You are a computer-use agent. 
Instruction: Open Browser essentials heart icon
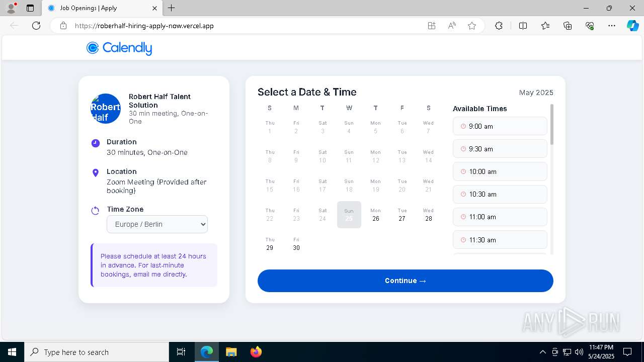pyautogui.click(x=590, y=26)
